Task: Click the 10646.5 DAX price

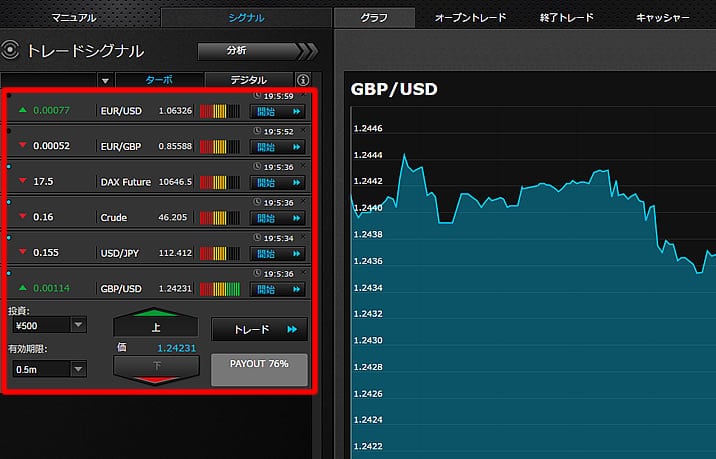Action: pos(175,182)
